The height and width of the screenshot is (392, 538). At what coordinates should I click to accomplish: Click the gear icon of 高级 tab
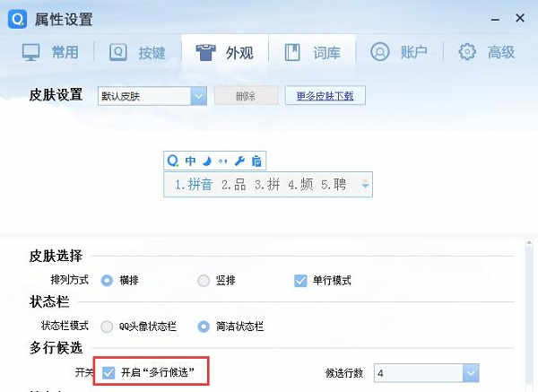[467, 52]
